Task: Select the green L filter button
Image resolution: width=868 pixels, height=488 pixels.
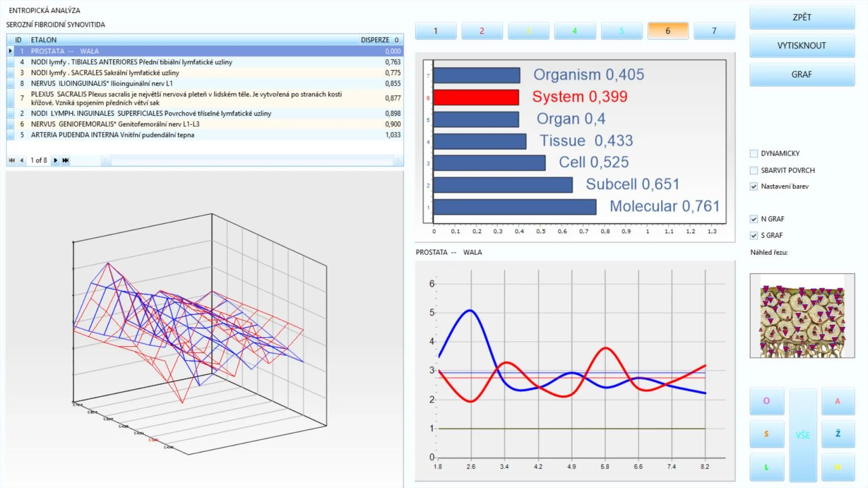Action: click(x=767, y=467)
